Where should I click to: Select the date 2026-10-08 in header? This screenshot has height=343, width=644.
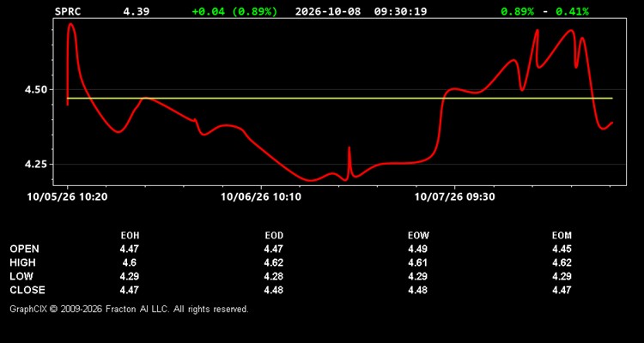click(328, 11)
